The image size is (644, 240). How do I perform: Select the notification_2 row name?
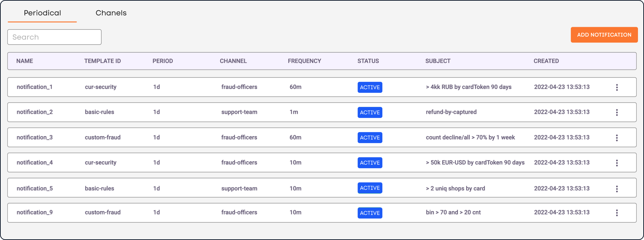pos(35,112)
